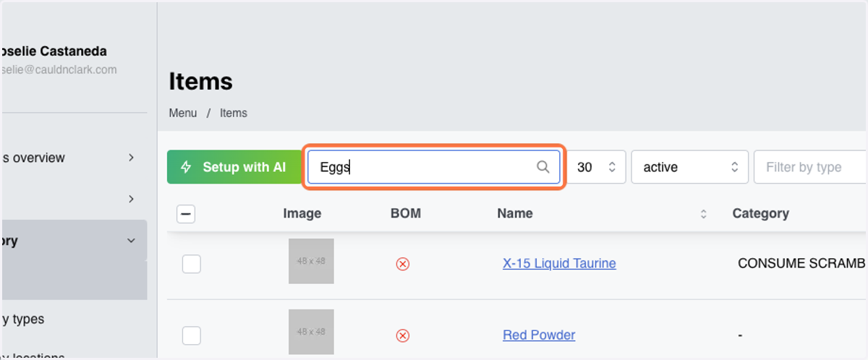The image size is (868, 360).
Task: Click the cauldnclark.com email text
Action: point(59,70)
